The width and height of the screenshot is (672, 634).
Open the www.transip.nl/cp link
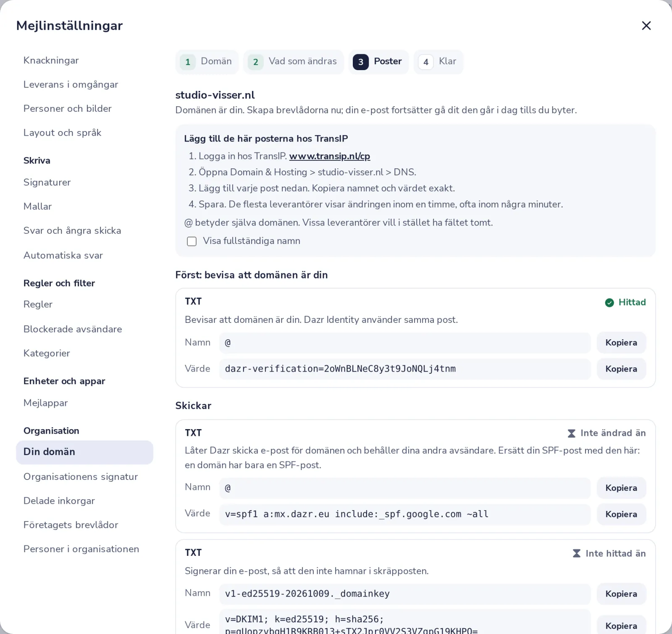tap(330, 156)
